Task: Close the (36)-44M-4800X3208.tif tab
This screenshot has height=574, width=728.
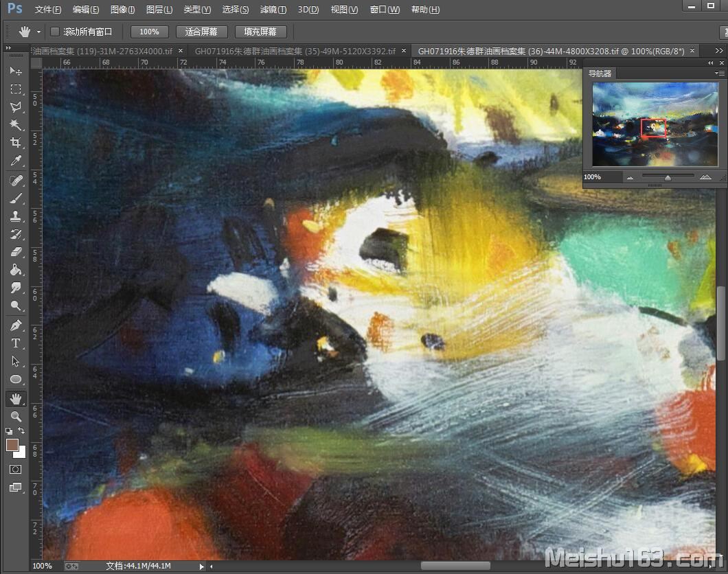Action: coord(692,51)
